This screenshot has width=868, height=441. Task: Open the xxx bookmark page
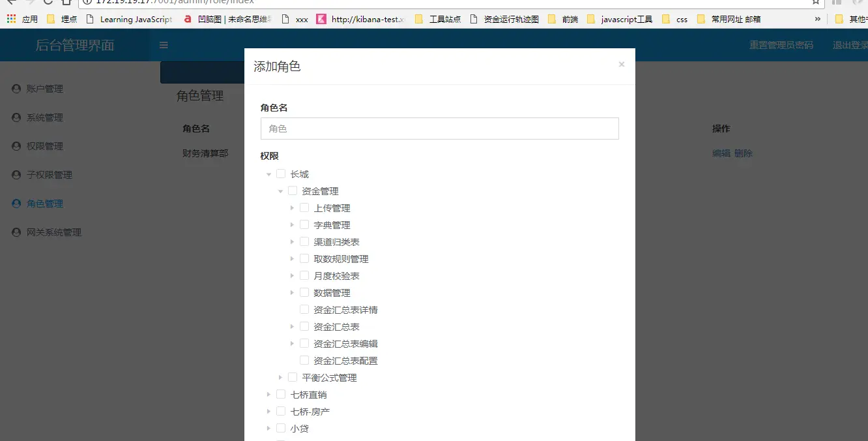(x=295, y=19)
